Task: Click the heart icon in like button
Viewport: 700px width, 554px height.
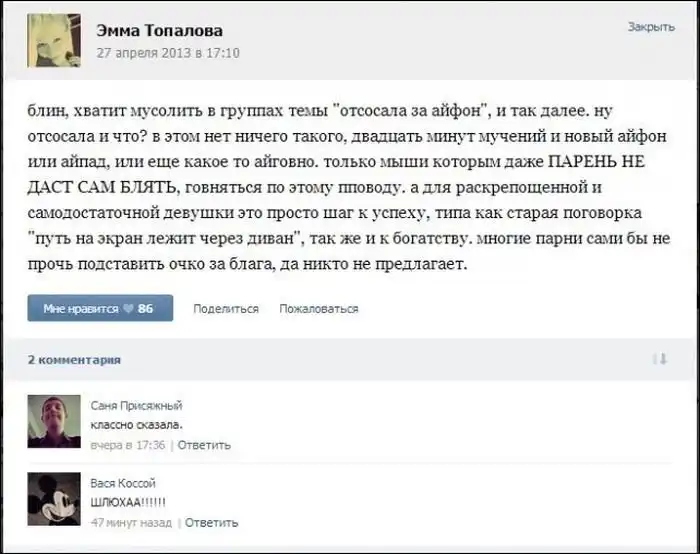Action: (x=128, y=308)
